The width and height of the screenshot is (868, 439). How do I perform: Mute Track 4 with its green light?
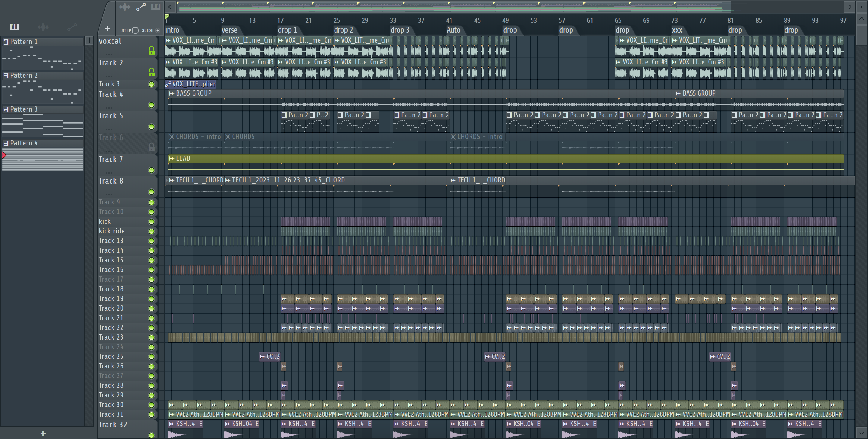[x=152, y=105]
